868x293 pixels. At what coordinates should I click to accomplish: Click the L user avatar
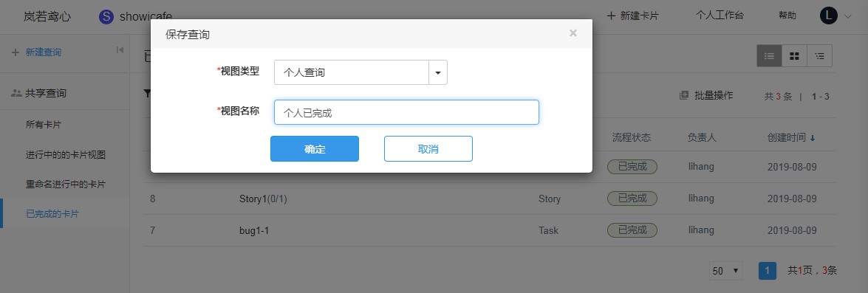click(829, 15)
